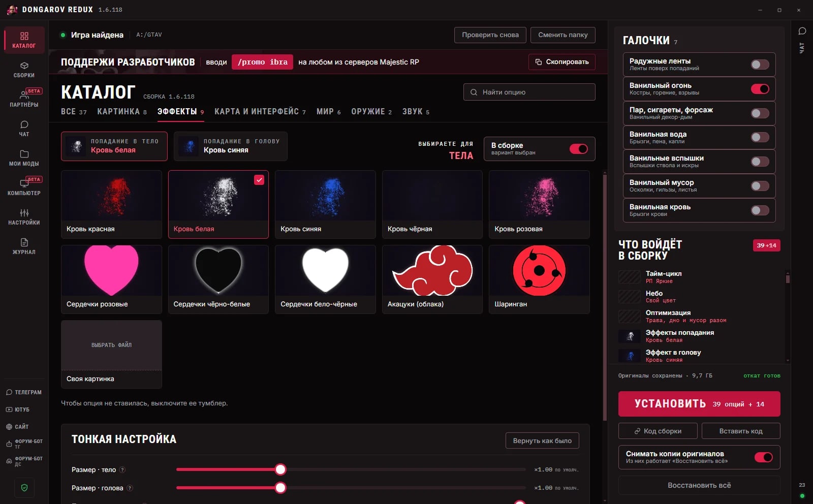This screenshot has height=504, width=813.
Task: Click Сменить папку button
Action: point(562,35)
